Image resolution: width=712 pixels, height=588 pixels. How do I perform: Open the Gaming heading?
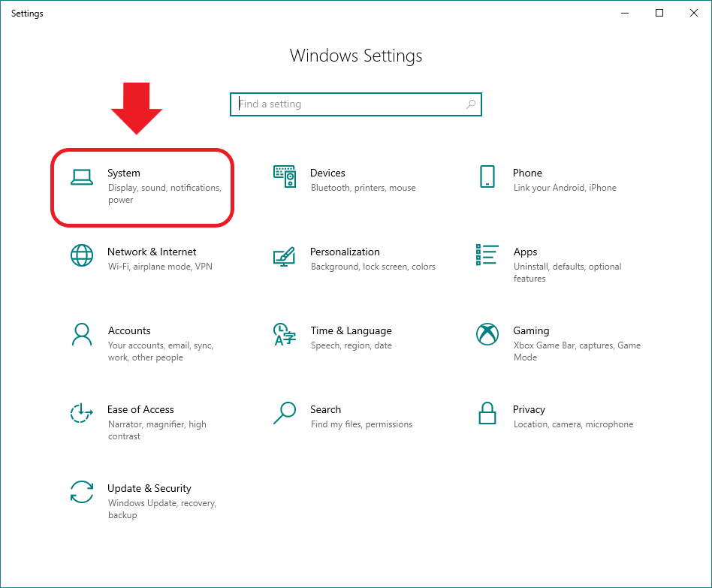point(531,330)
